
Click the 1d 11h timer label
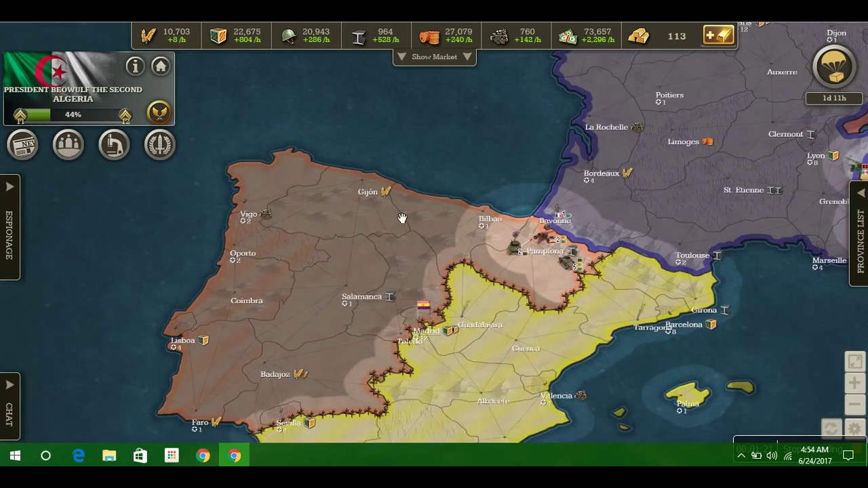[834, 98]
